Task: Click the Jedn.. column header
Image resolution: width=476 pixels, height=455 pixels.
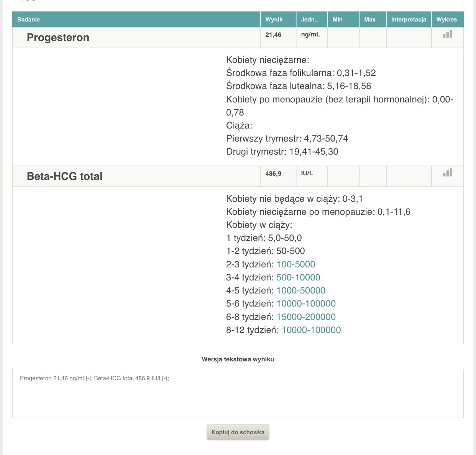Action: click(309, 20)
